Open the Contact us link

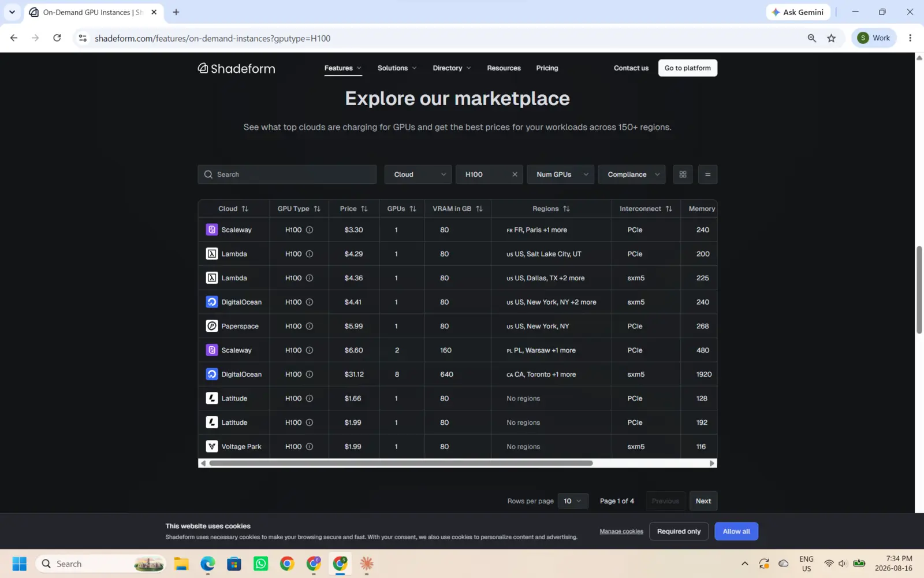point(631,68)
